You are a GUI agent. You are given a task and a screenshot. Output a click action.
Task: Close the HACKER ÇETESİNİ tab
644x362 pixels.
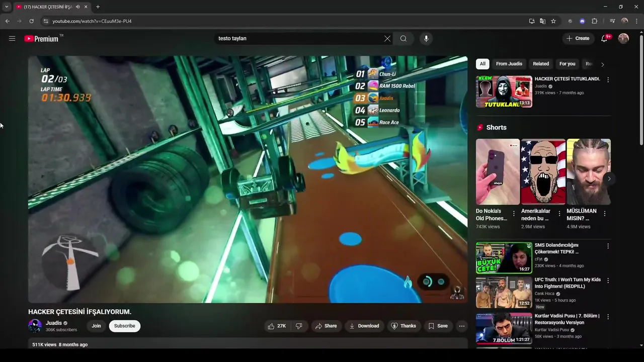point(86,7)
